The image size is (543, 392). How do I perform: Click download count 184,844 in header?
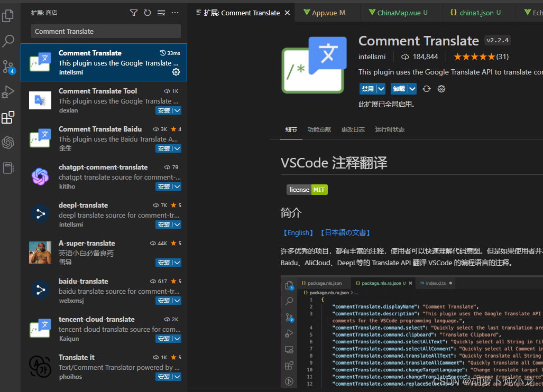(420, 57)
